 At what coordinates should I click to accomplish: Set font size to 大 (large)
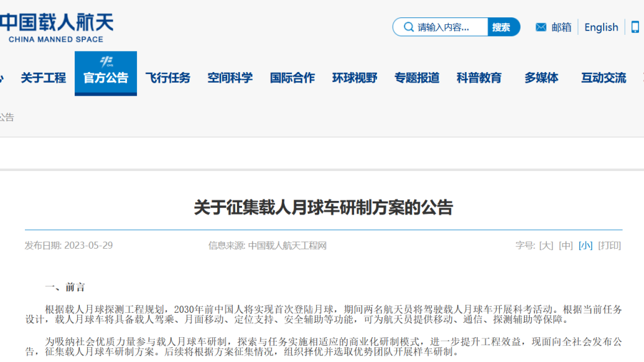pyautogui.click(x=546, y=246)
